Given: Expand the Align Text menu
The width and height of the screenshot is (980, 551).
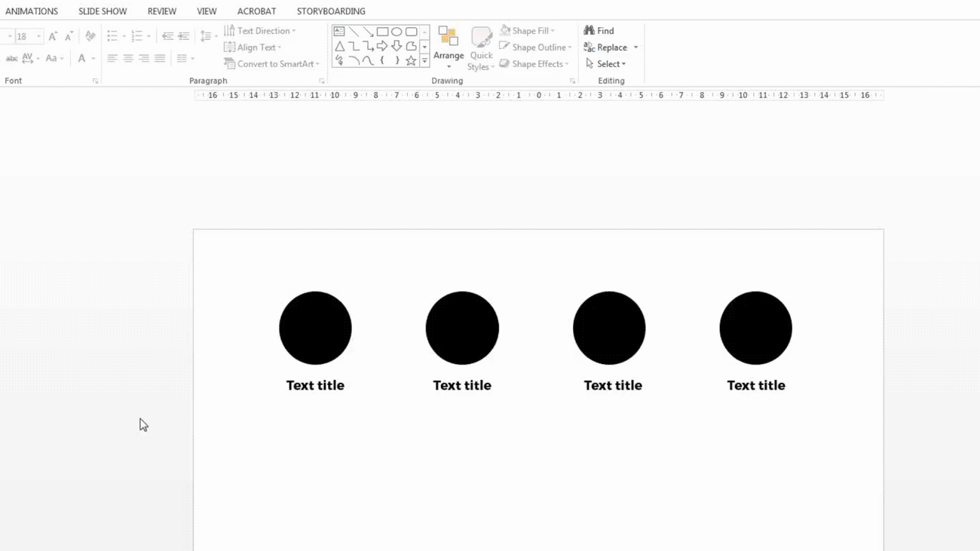Looking at the screenshot, I should tap(253, 47).
